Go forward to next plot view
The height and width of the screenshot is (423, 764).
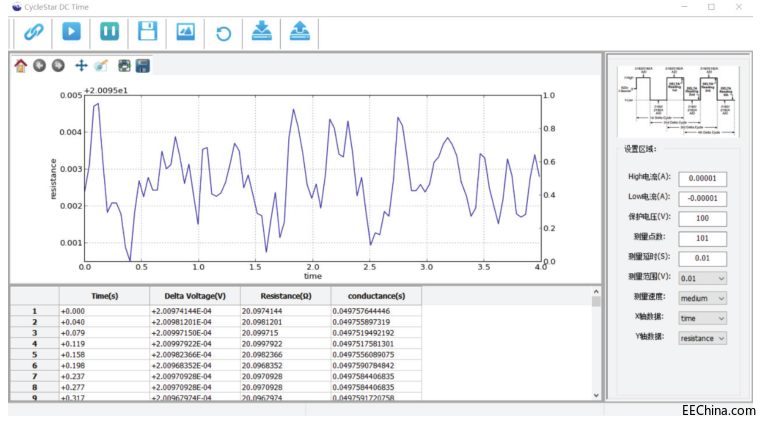(x=58, y=65)
